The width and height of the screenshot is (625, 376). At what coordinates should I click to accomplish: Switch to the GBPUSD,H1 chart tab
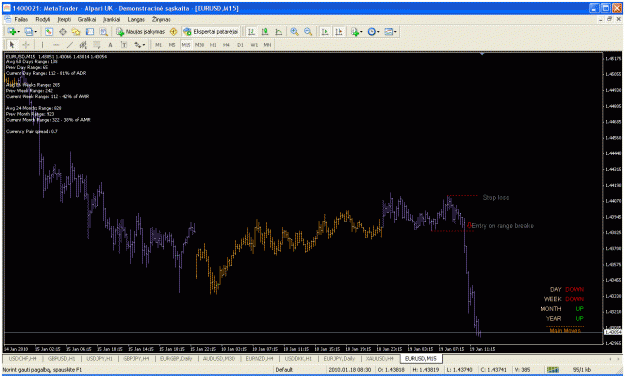tap(61, 359)
